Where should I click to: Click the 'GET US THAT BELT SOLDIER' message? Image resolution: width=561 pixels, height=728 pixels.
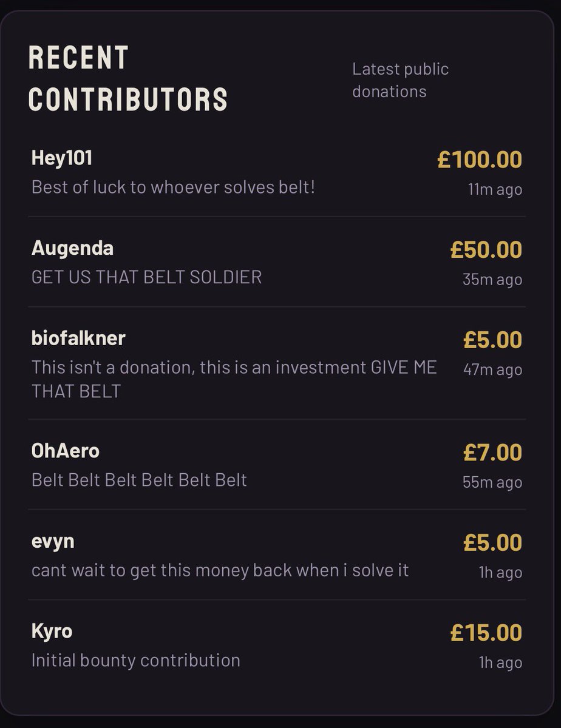point(146,277)
